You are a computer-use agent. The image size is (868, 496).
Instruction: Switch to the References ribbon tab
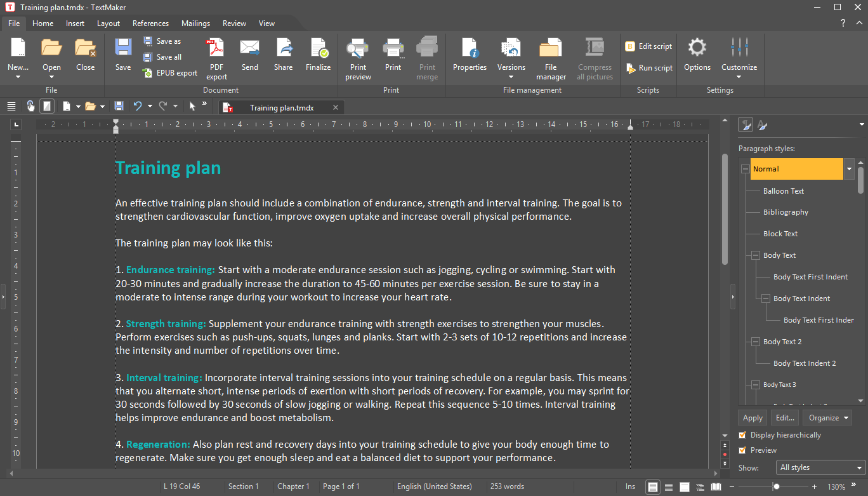[150, 23]
